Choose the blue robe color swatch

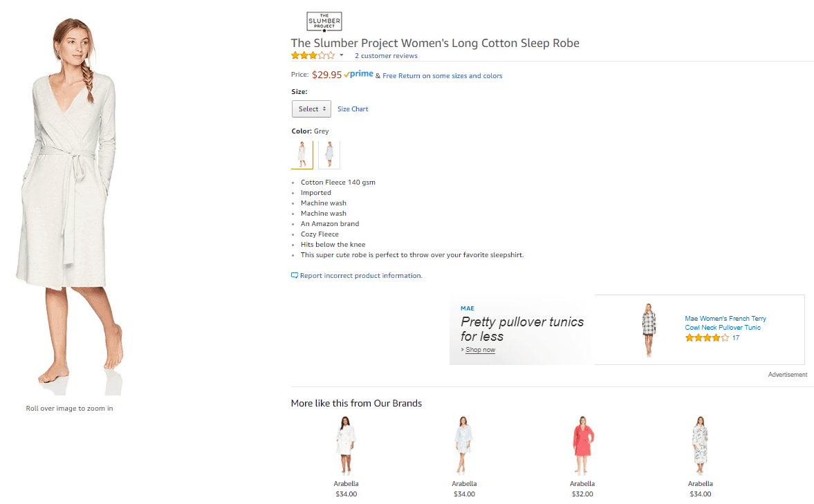[x=329, y=155]
